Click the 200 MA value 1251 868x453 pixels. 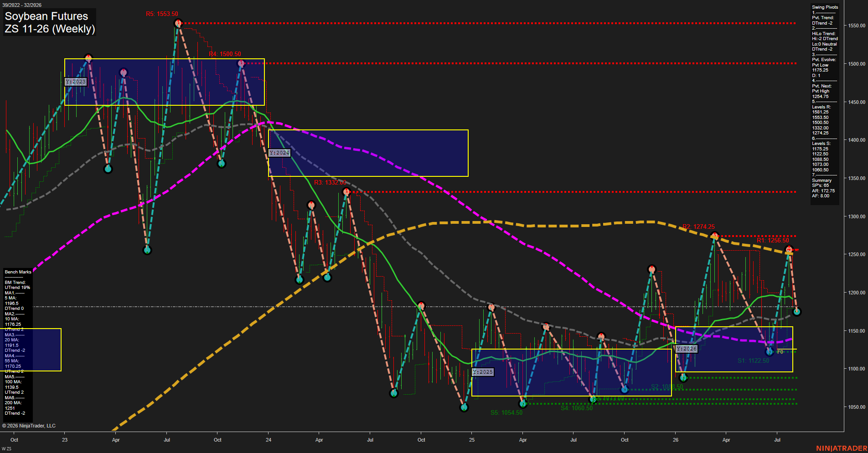point(10,408)
